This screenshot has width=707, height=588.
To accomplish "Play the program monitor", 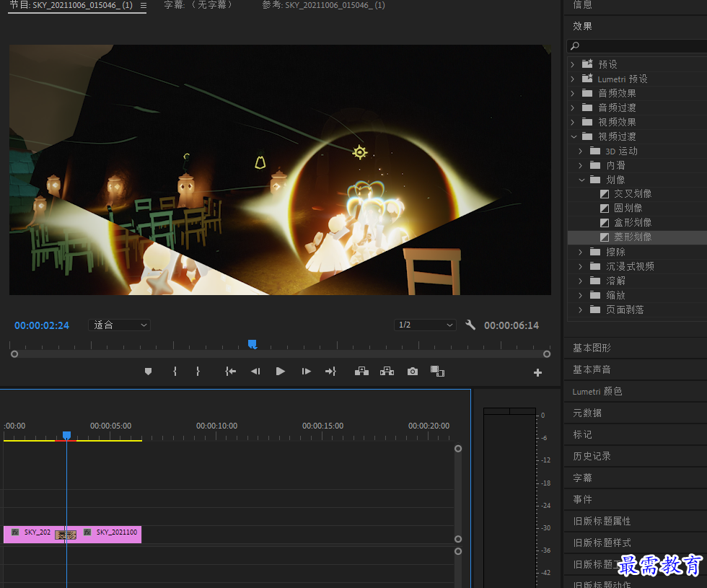I will tap(280, 372).
